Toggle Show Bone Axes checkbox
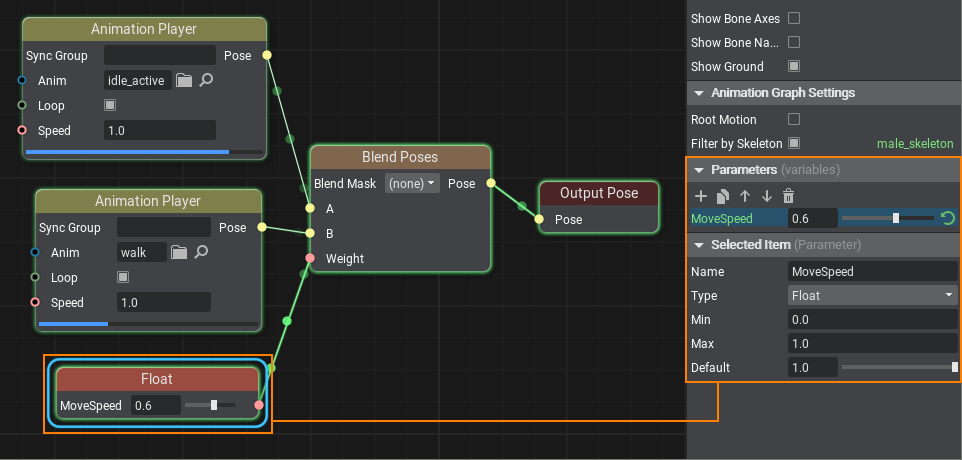Viewport: 962px width, 460px height. point(794,18)
